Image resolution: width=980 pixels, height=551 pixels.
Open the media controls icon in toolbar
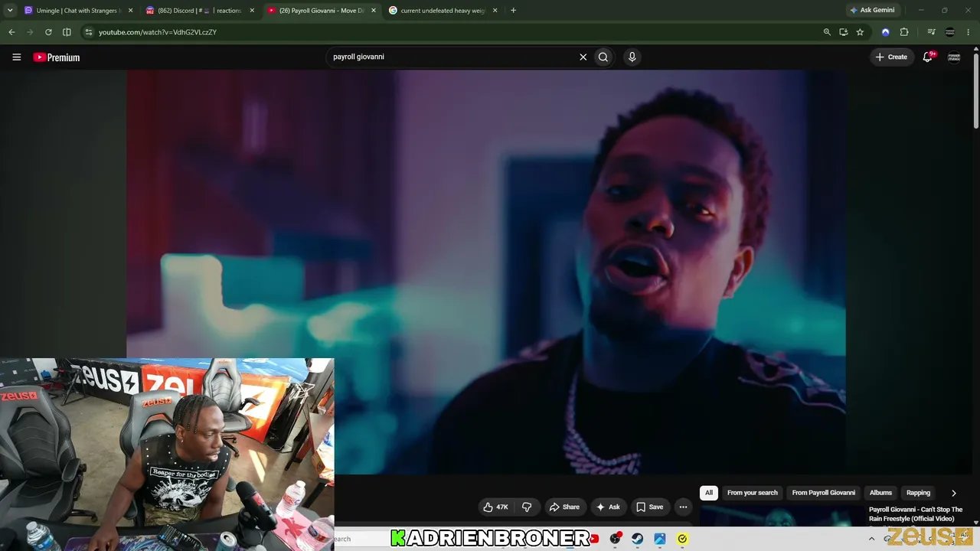[x=931, y=32]
